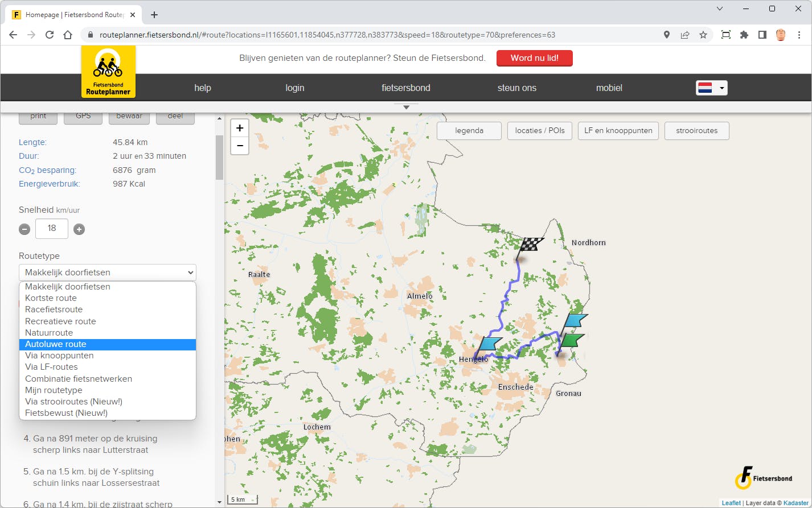Click the sidebar vertical scrollbar thumb

[219, 158]
